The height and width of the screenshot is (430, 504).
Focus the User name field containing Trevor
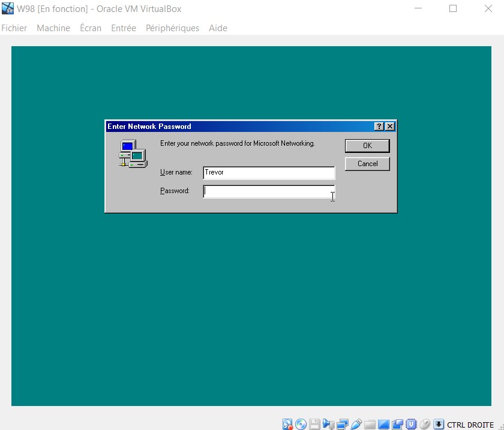tap(268, 173)
